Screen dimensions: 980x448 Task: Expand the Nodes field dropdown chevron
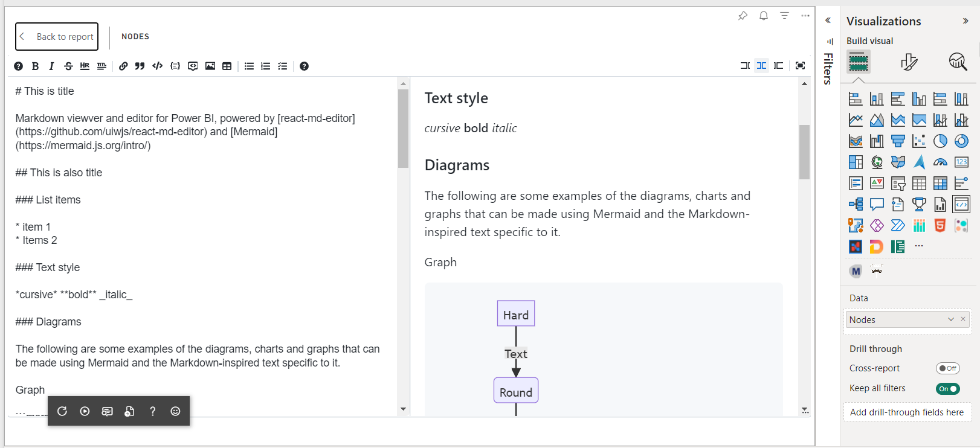[951, 319]
